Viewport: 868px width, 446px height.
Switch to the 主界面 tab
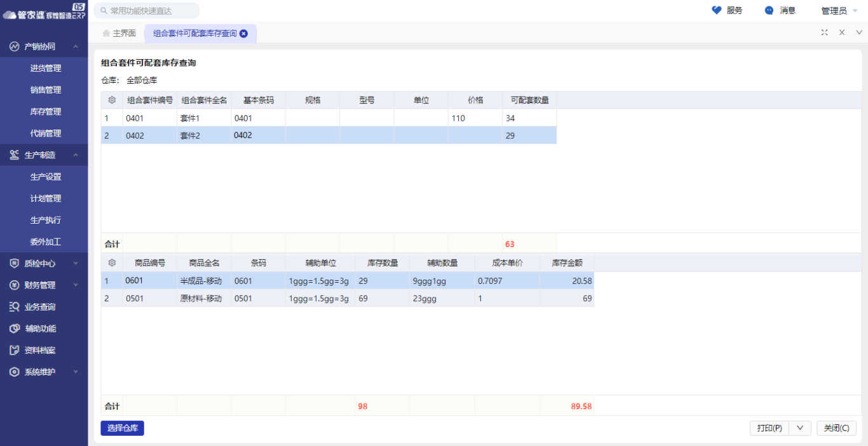(x=119, y=34)
